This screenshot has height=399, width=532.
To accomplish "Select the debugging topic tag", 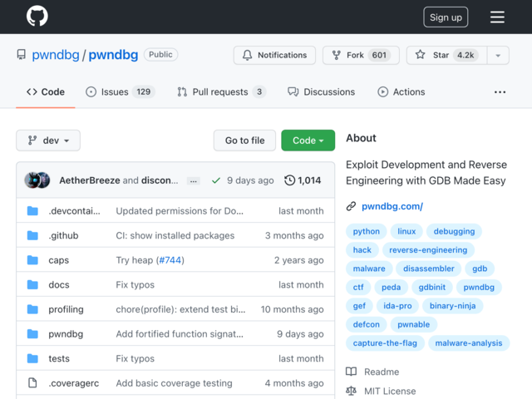I will 454,231.
